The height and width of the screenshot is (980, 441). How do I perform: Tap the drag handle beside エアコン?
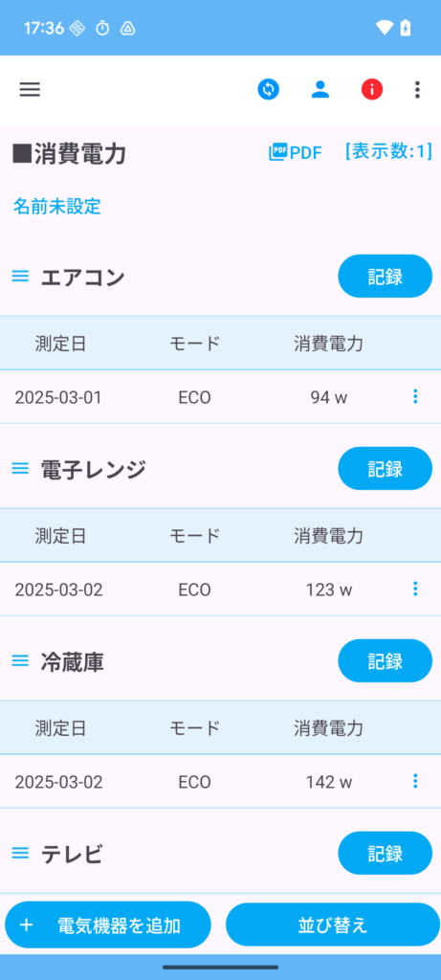21,277
